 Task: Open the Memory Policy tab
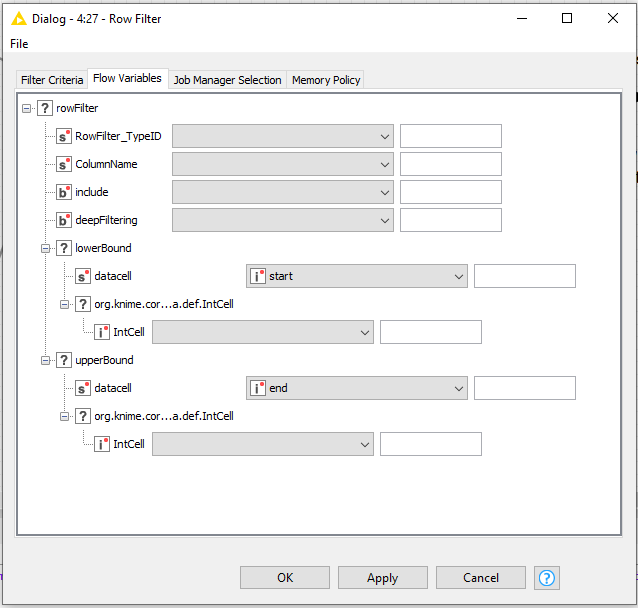pos(326,80)
